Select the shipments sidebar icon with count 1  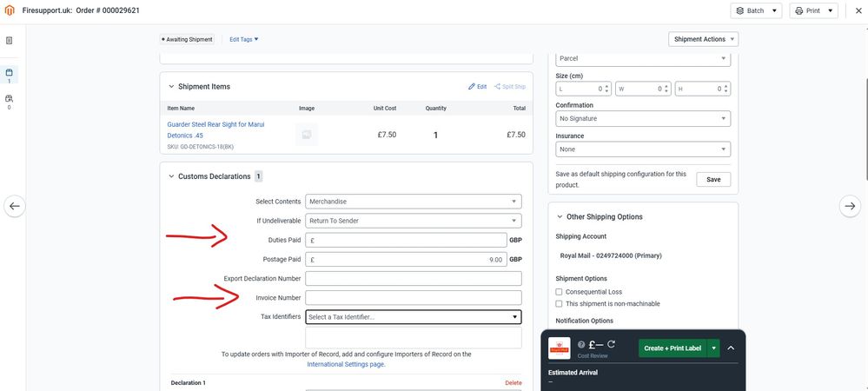click(9, 75)
